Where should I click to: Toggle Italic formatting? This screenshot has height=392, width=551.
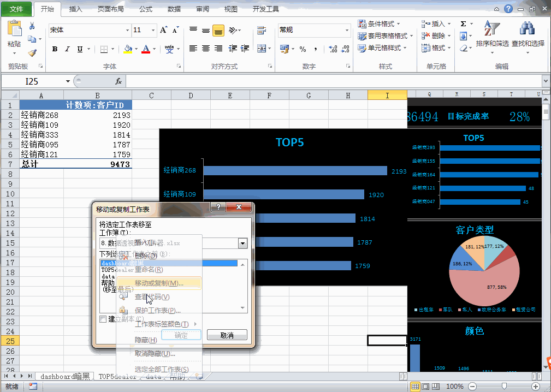tap(67, 49)
